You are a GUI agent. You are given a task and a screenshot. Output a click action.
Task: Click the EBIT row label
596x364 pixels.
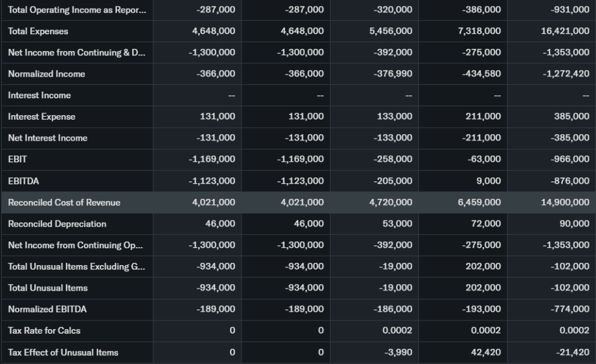point(17,159)
